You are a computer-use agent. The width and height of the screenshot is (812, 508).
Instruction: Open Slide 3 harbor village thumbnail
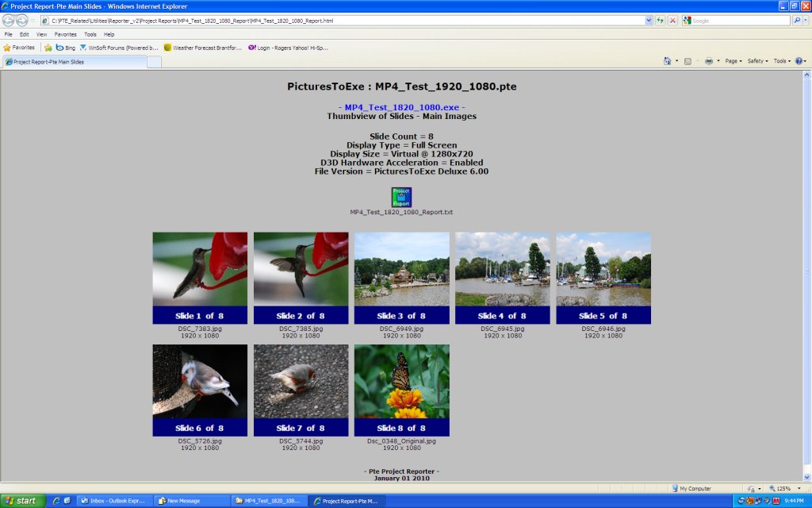[402, 278]
